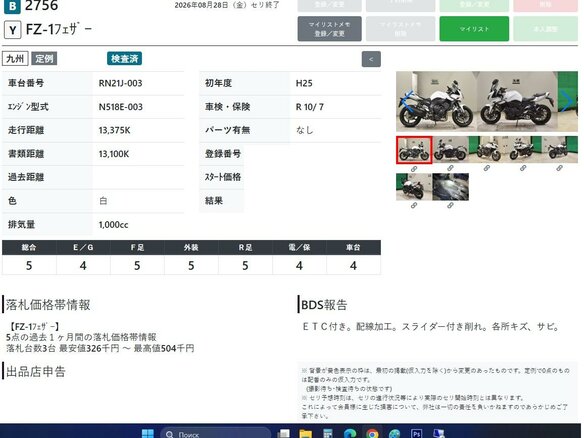584x438 pixels.
Task: Click the dark マイリストメモ 登録/変更 button
Action: click(x=330, y=29)
